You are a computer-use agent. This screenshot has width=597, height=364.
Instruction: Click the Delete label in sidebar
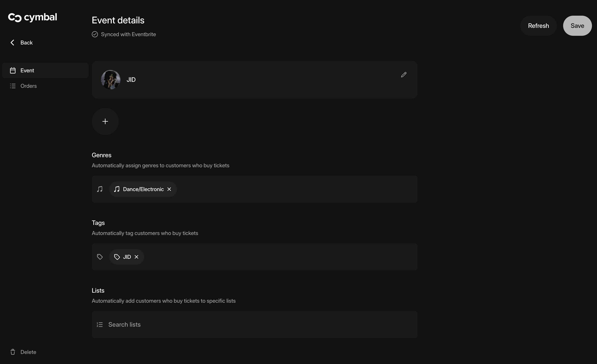(x=28, y=352)
